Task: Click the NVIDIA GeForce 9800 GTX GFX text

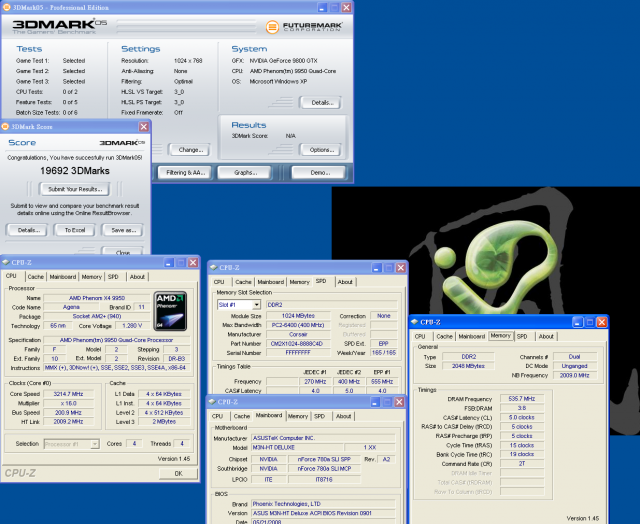Action: click(284, 60)
